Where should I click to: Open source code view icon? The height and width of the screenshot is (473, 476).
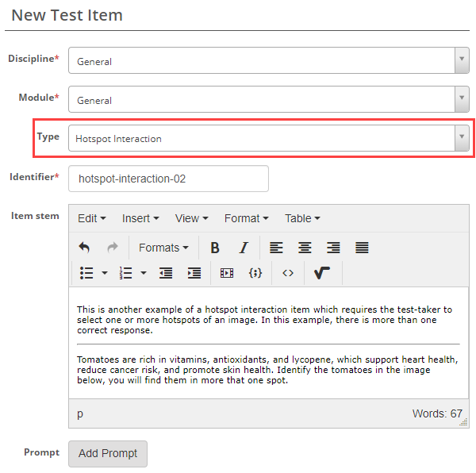[288, 273]
